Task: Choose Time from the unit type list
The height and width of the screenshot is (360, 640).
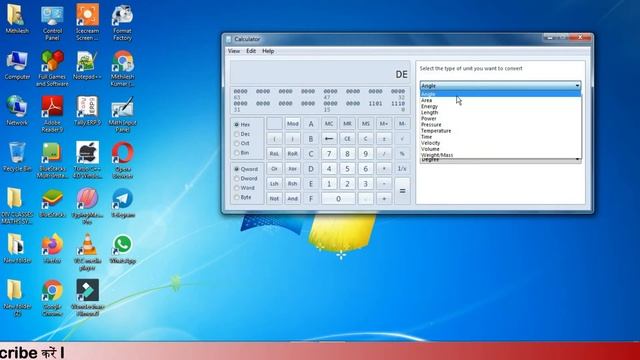Action: tap(500, 137)
